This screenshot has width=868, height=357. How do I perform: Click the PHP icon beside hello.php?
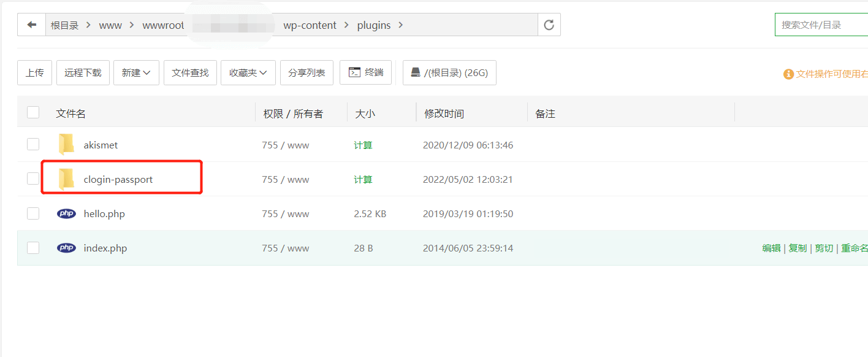pos(66,213)
